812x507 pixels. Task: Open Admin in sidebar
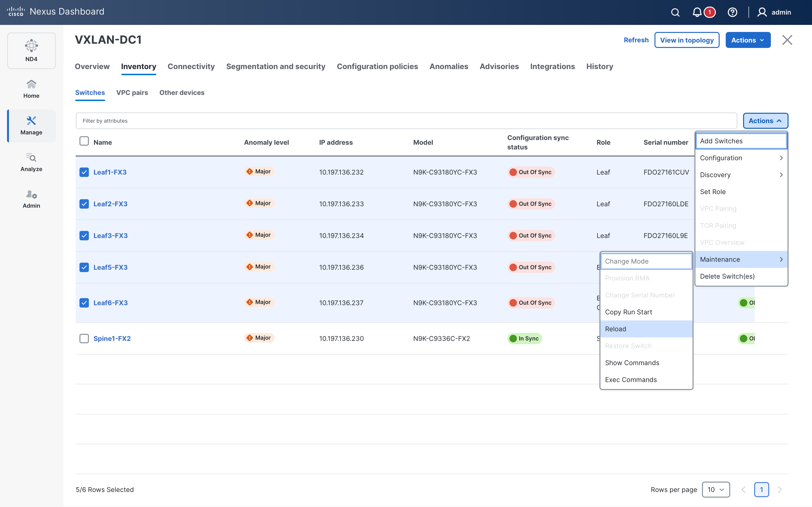(31, 199)
